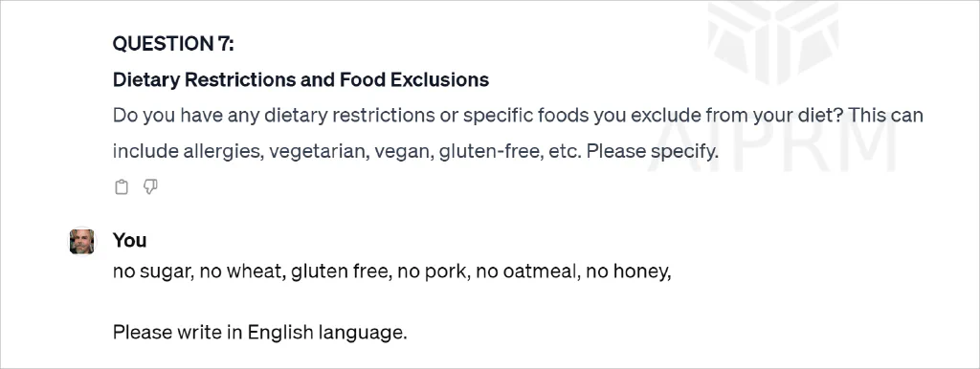The image size is (980, 369).
Task: Click the word "vegan" in the question
Action: (402, 152)
